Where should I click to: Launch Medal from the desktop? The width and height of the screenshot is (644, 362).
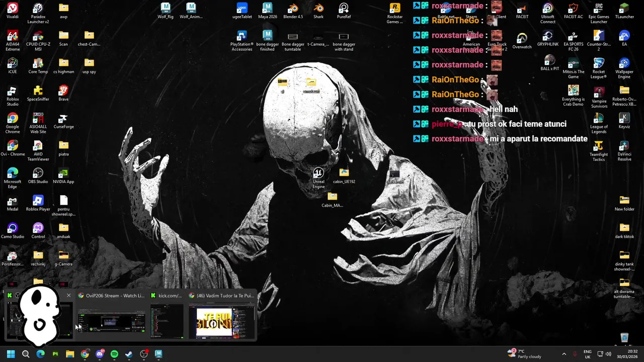(x=13, y=204)
